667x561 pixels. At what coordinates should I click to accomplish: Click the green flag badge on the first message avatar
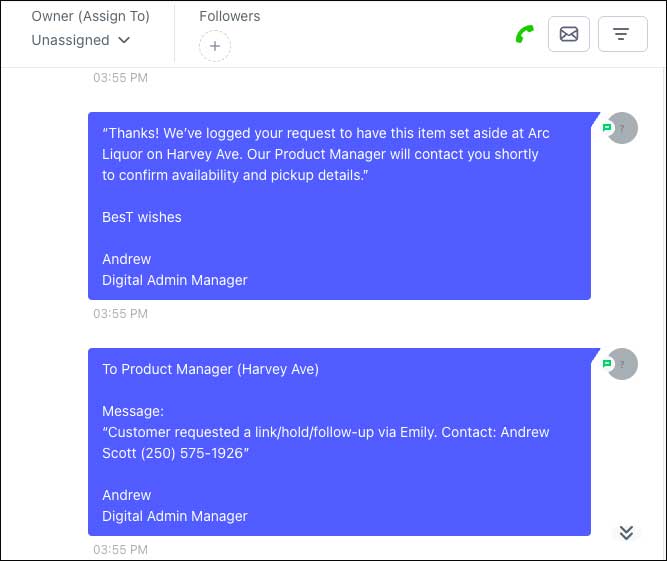pyautogui.click(x=607, y=127)
